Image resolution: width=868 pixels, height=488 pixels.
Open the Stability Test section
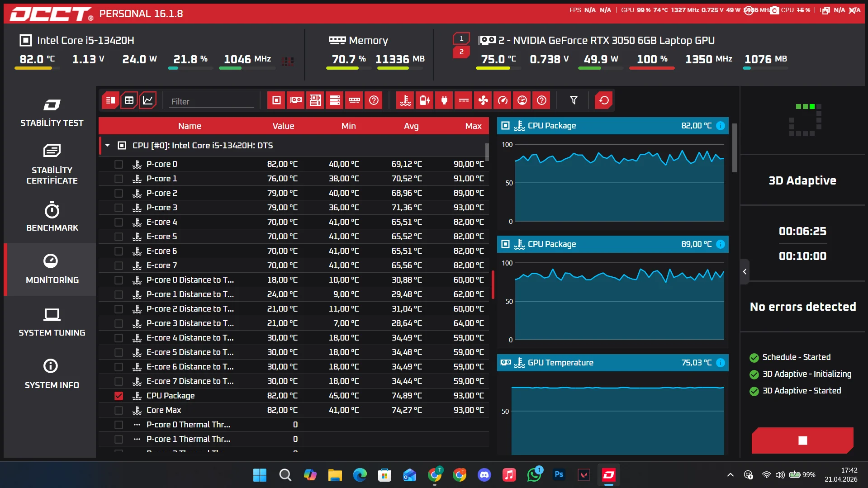click(x=52, y=113)
